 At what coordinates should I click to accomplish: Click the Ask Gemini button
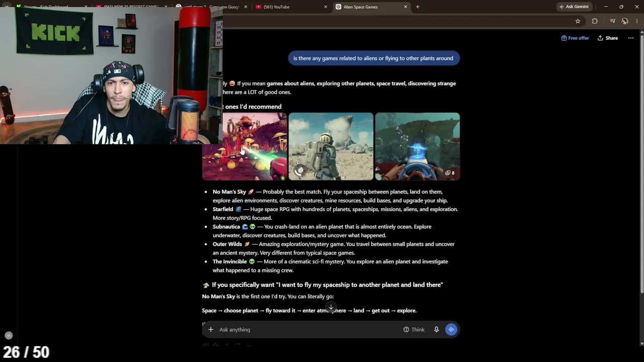click(x=574, y=7)
